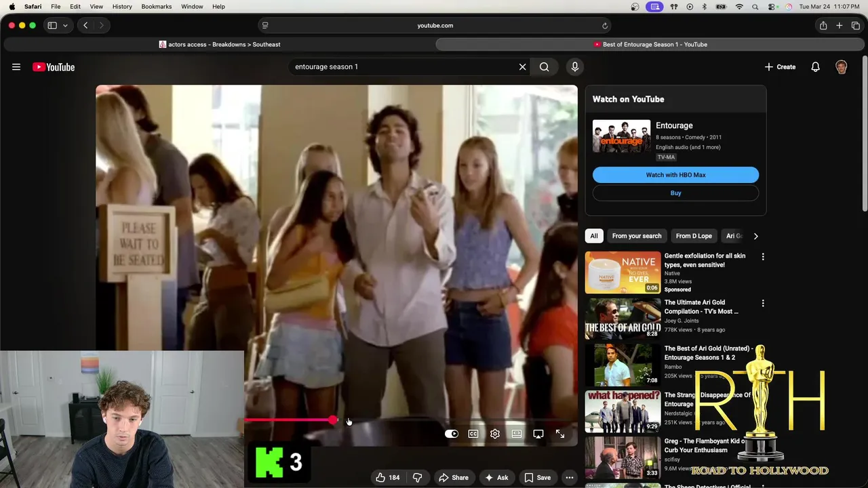Open website settings icon in address bar
This screenshot has height=488, width=868.
(265, 26)
